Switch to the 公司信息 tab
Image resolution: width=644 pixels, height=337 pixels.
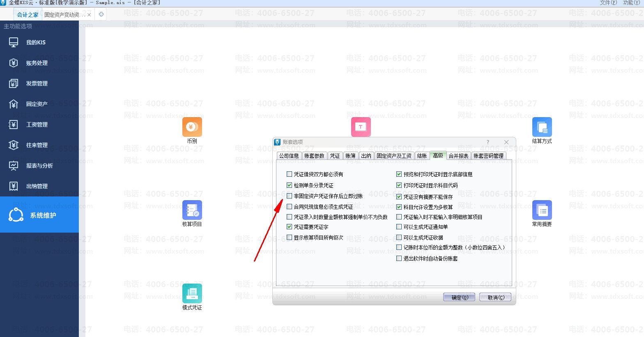(289, 156)
